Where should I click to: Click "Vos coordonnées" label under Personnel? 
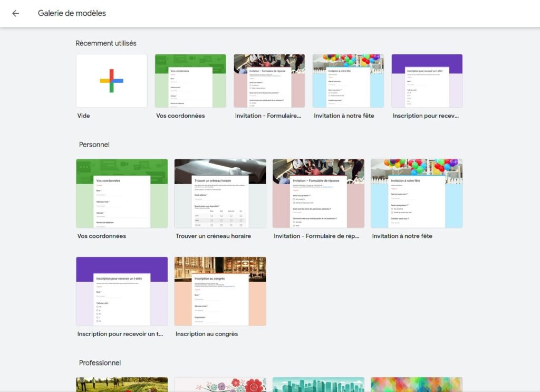point(102,236)
